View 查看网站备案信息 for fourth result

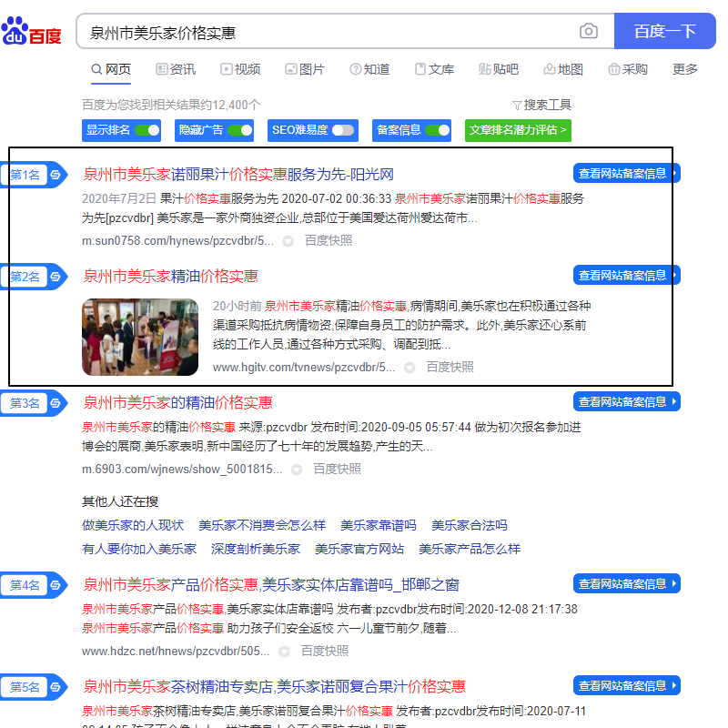coord(626,583)
